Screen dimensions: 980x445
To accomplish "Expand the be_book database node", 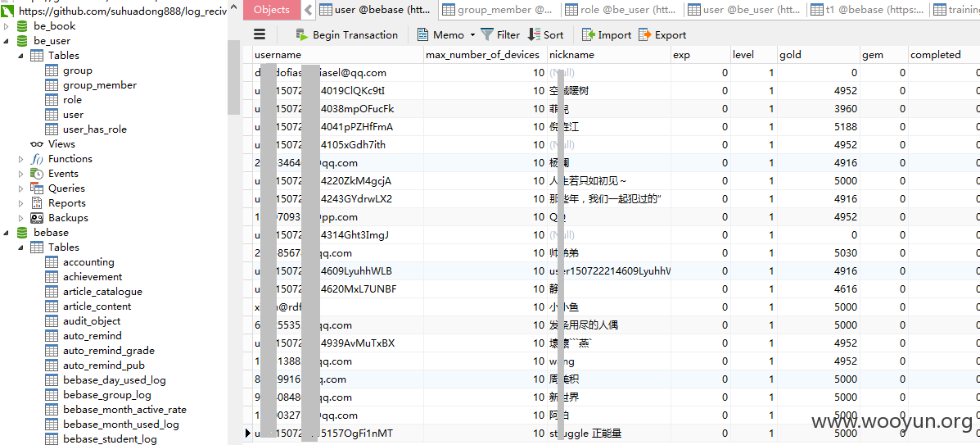I will (7, 25).
